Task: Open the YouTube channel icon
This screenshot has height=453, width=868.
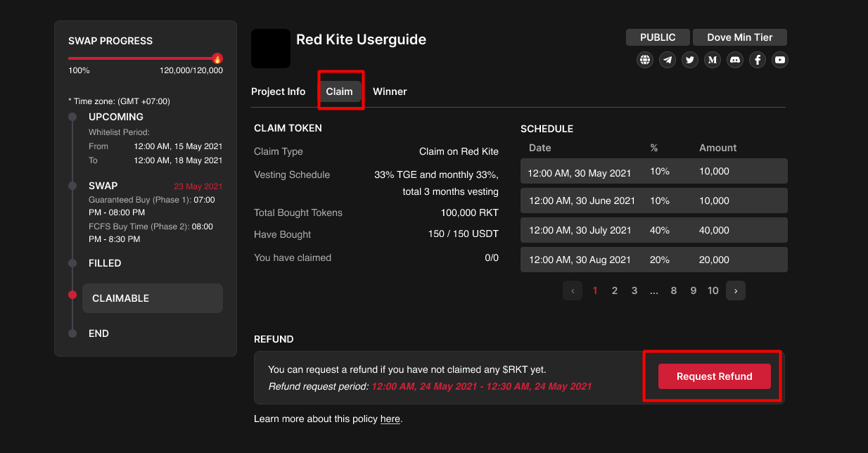Action: (780, 60)
